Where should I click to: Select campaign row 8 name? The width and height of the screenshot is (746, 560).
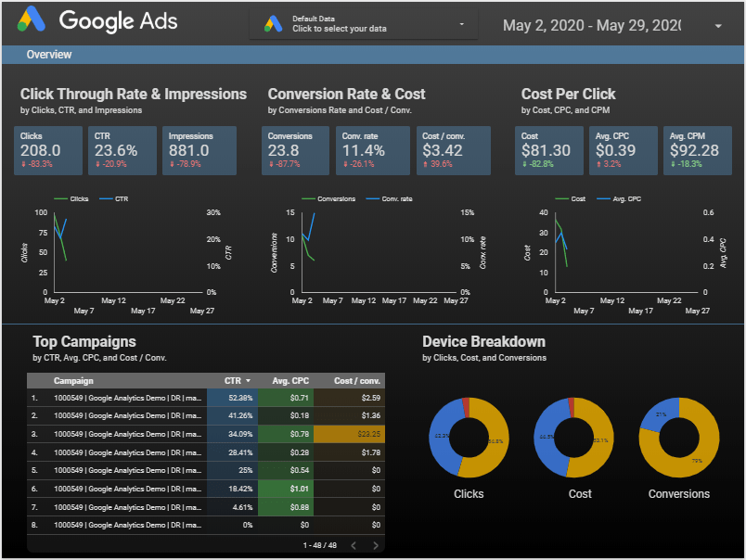pos(127,525)
